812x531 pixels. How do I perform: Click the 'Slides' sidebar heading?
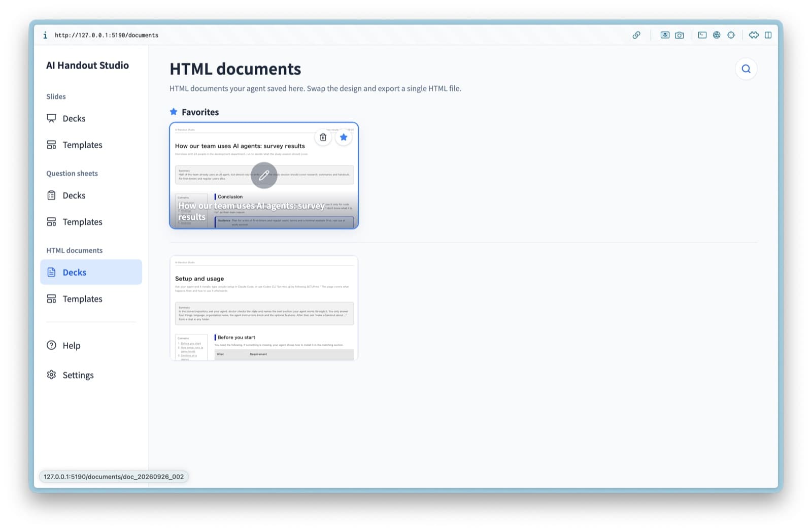(x=56, y=96)
